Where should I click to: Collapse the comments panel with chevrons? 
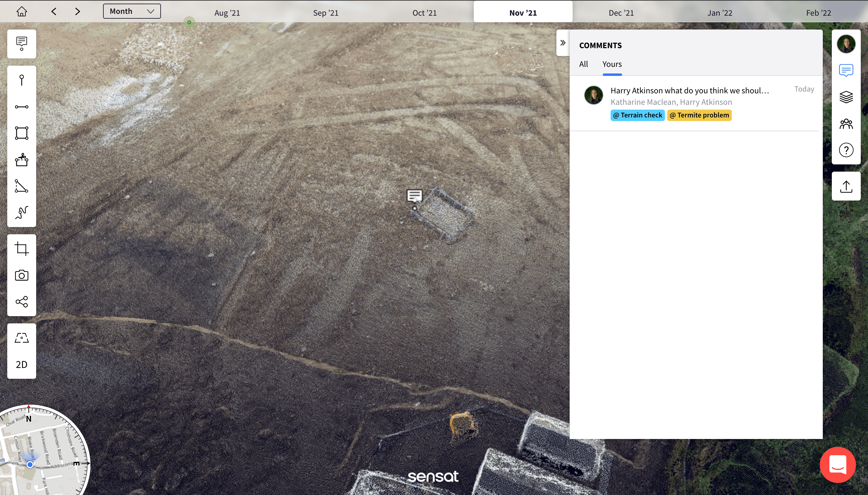pyautogui.click(x=562, y=43)
